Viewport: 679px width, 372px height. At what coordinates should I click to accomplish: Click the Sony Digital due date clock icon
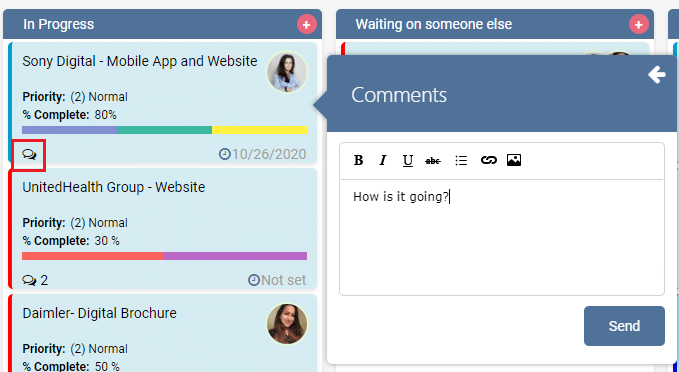(225, 154)
